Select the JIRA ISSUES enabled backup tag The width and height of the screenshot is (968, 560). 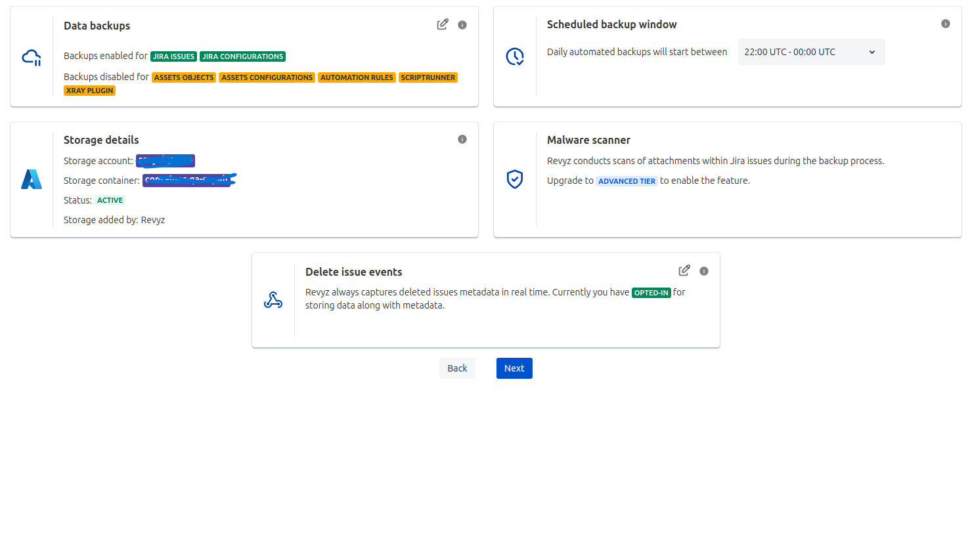(x=173, y=56)
